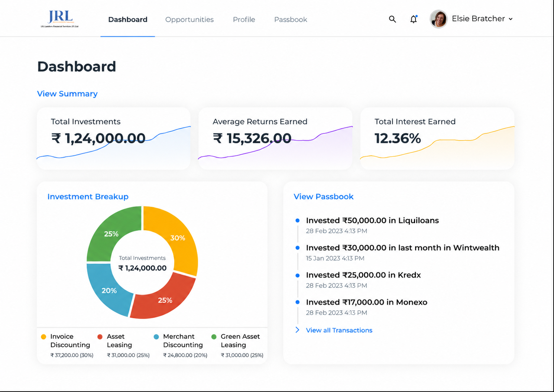Viewport: 554px width, 392px height.
Task: Click the ₹ 24,800.00 (20%) value
Action: 185,355
